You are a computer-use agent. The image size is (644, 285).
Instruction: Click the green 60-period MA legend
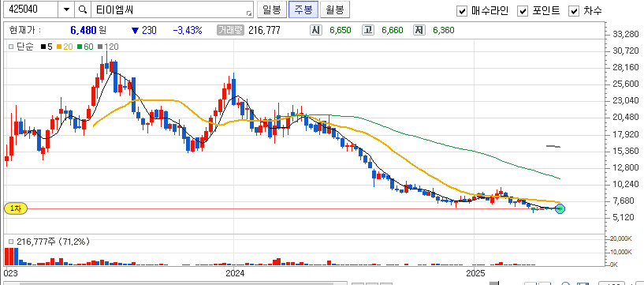[x=85, y=47]
